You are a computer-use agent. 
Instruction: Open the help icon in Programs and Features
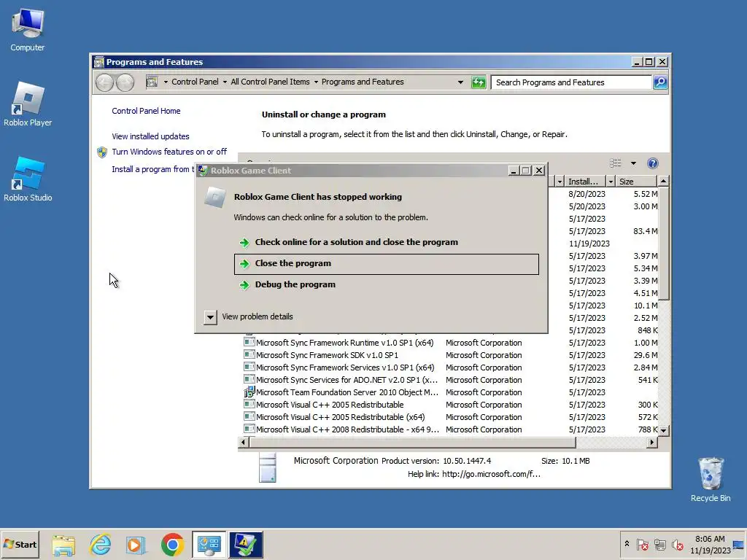(x=653, y=163)
